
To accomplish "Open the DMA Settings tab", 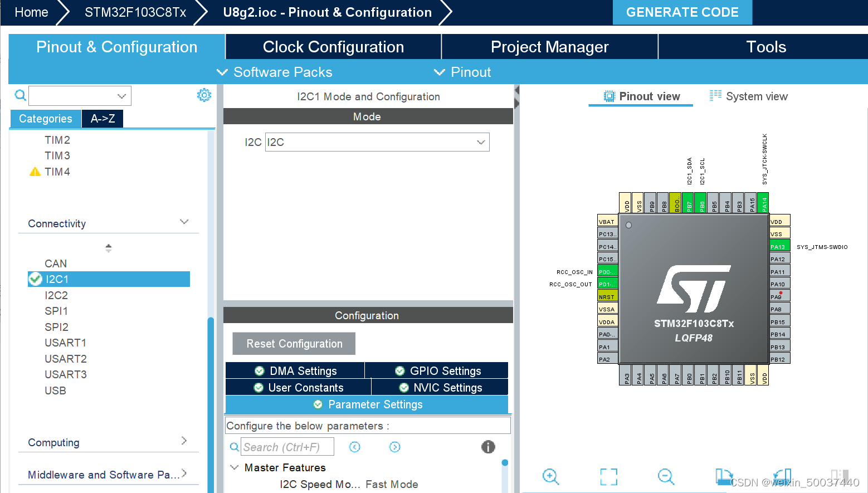I will [295, 371].
